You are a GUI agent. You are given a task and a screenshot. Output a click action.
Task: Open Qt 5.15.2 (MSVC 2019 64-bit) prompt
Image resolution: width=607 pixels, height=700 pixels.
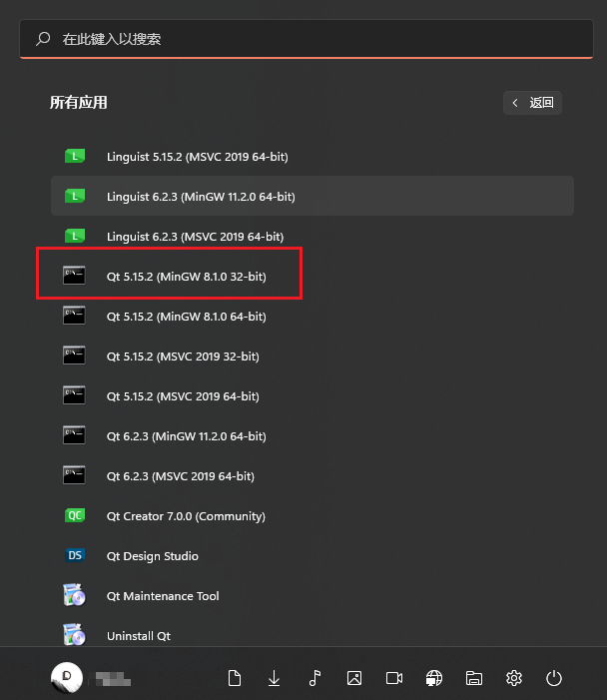(311, 395)
